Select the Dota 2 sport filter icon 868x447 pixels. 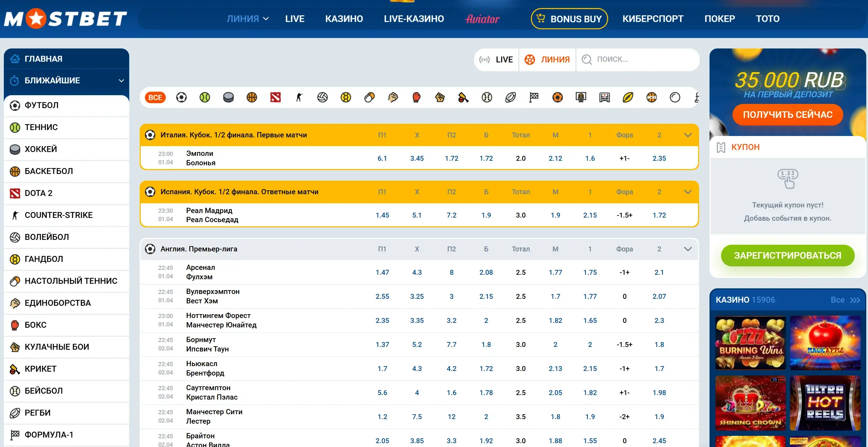click(275, 97)
